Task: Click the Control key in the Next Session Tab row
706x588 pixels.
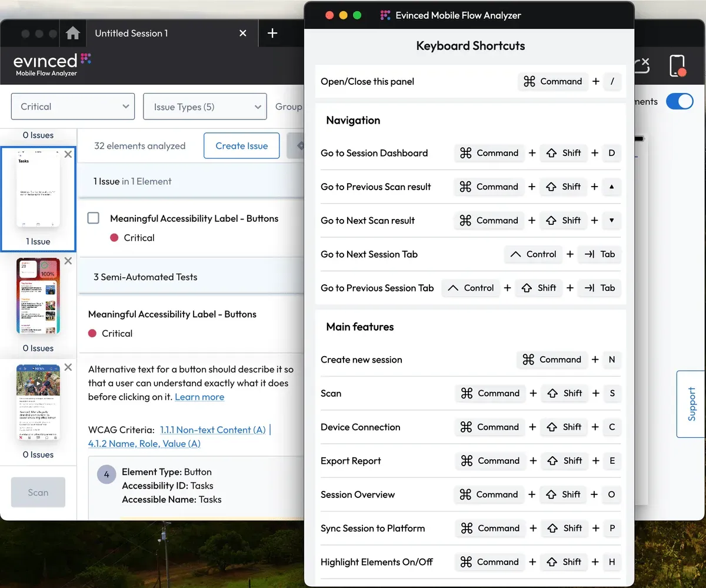Action: point(533,254)
